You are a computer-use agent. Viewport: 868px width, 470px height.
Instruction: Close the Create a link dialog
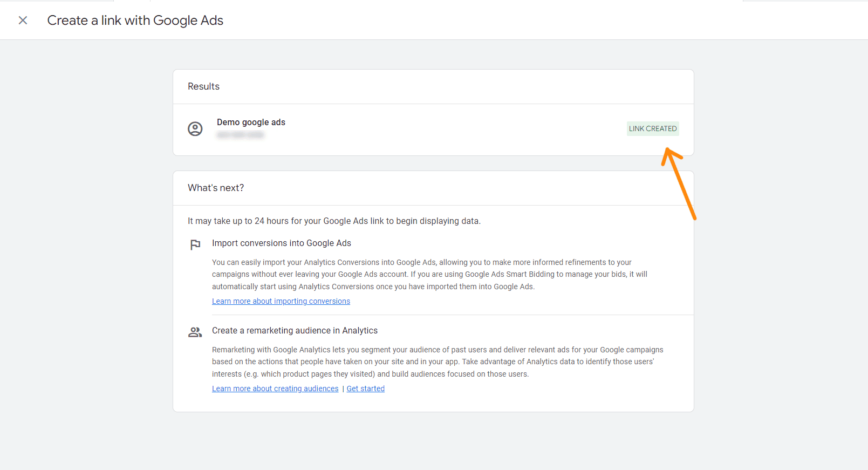tap(23, 21)
